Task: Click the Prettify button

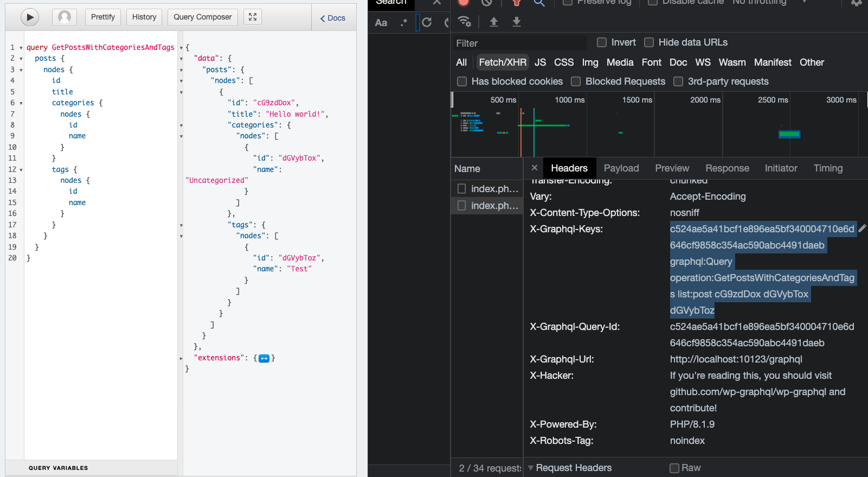Action: 103,17
